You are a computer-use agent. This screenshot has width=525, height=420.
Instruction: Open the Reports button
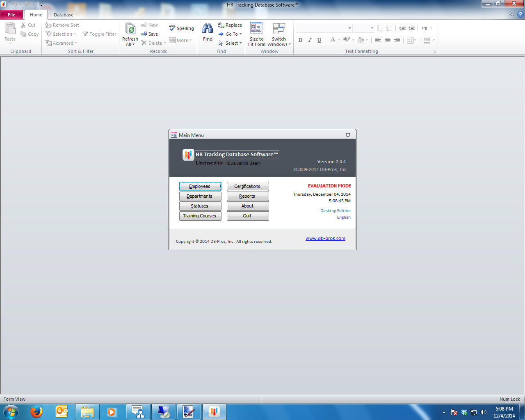click(248, 196)
